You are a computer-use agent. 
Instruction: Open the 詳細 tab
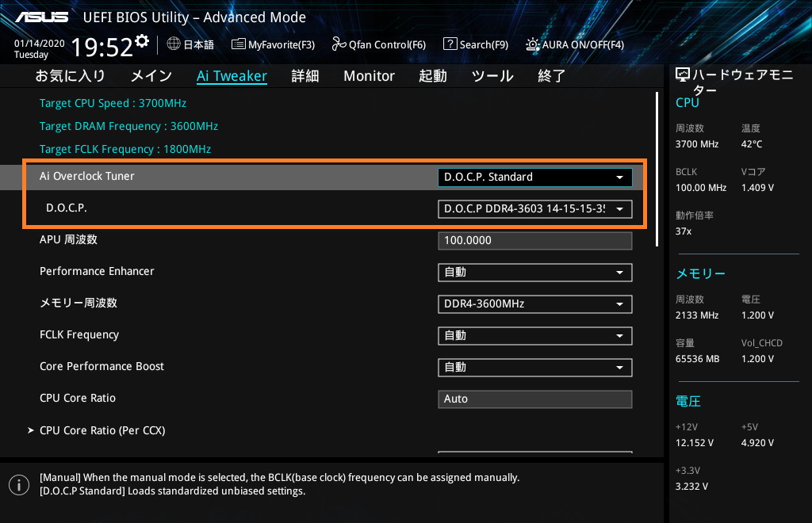[305, 76]
